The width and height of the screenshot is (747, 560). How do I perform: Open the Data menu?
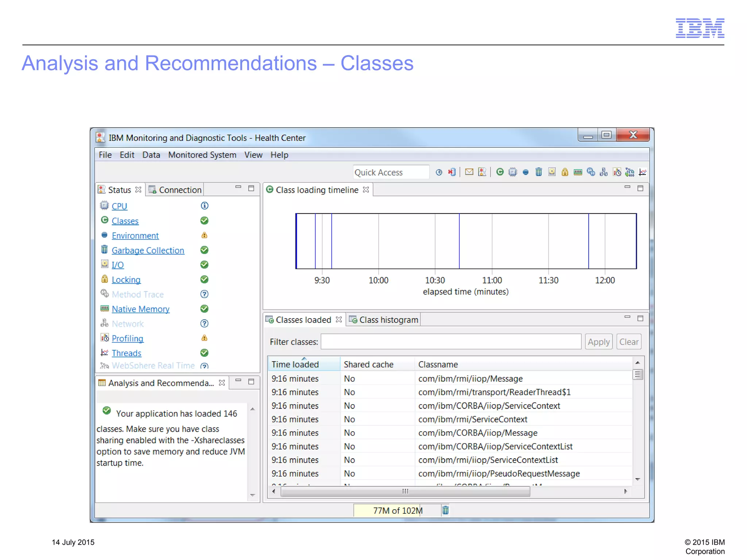151,155
